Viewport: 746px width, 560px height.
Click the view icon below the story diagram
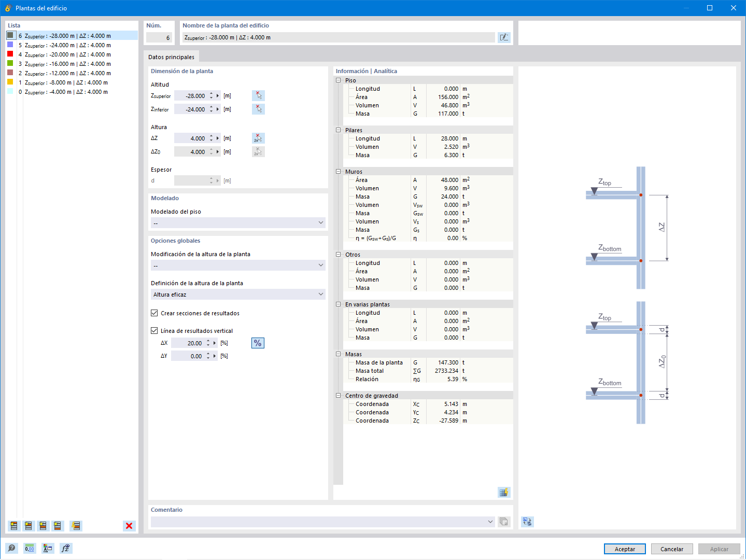pyautogui.click(x=527, y=522)
